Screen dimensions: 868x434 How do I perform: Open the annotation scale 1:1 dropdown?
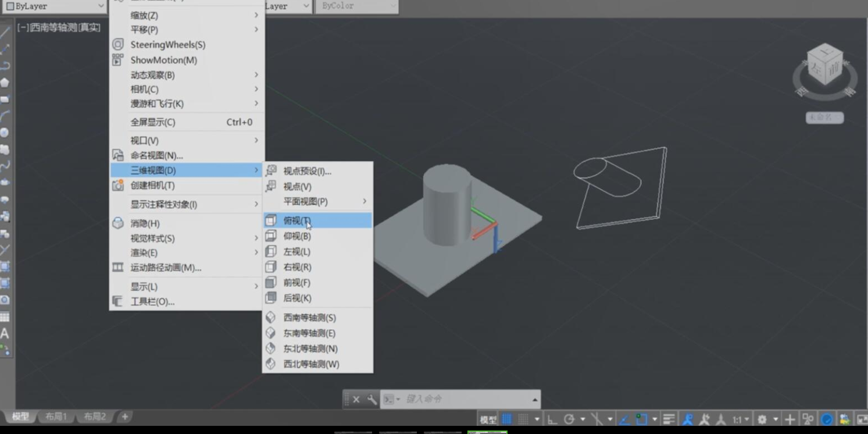click(x=741, y=419)
